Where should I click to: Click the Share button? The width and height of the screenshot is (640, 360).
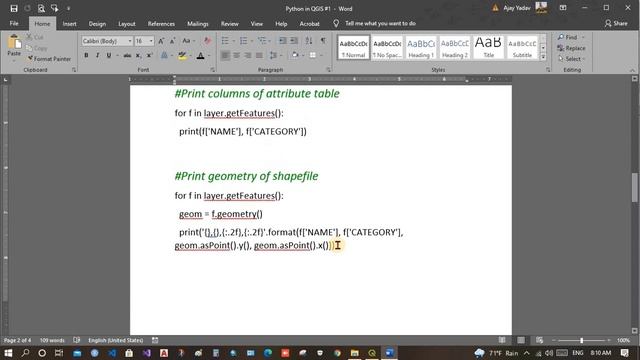tap(616, 23)
